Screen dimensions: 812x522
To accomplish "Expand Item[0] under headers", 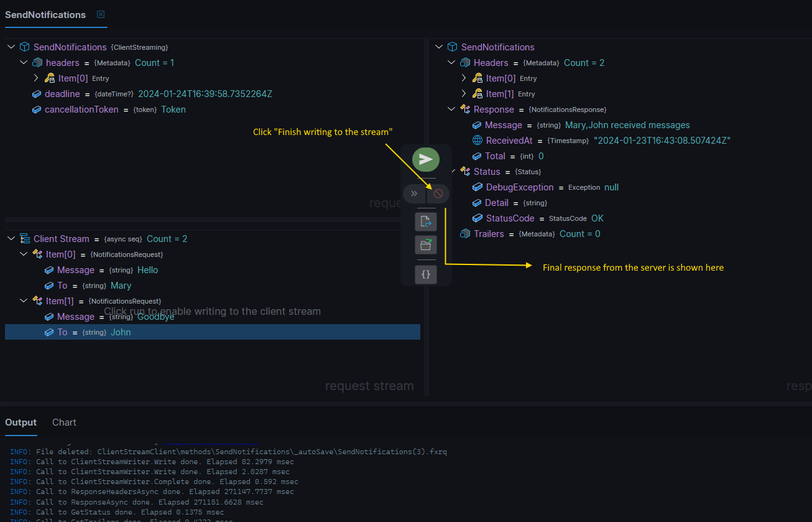I will [36, 78].
